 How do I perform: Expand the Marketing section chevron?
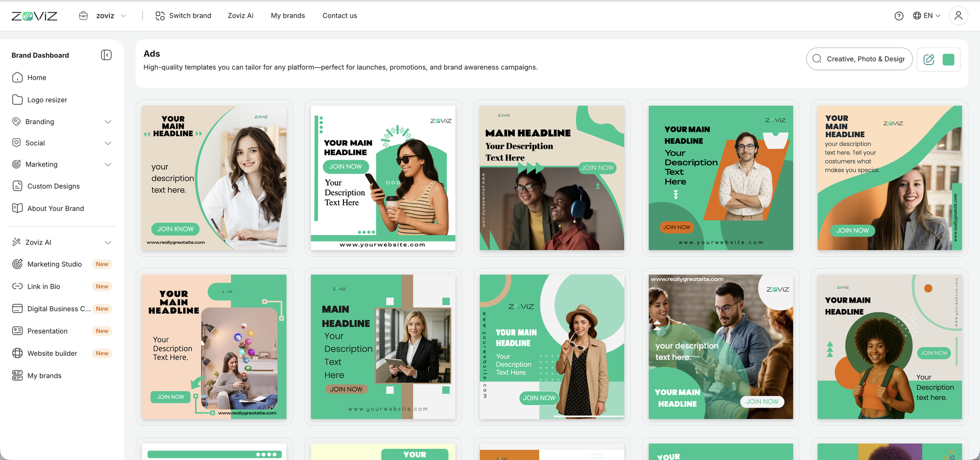[x=108, y=164]
